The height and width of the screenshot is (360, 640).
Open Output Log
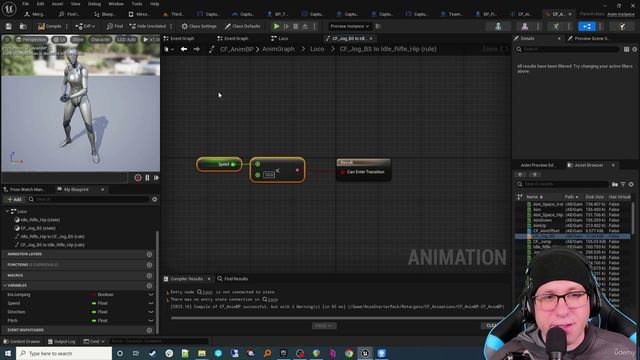click(61, 341)
